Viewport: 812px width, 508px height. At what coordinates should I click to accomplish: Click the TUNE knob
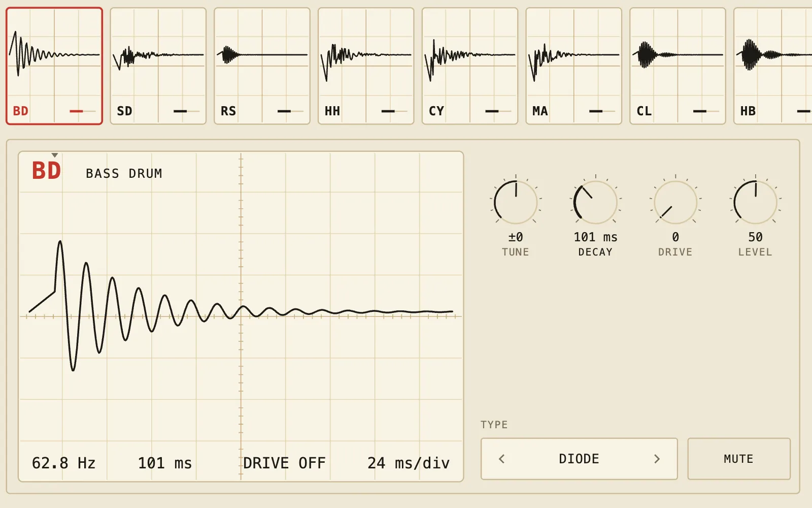516,203
